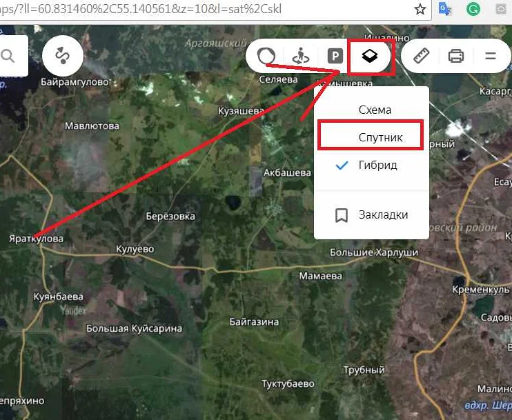Click the print map icon
The image size is (512, 420).
coord(456,56)
